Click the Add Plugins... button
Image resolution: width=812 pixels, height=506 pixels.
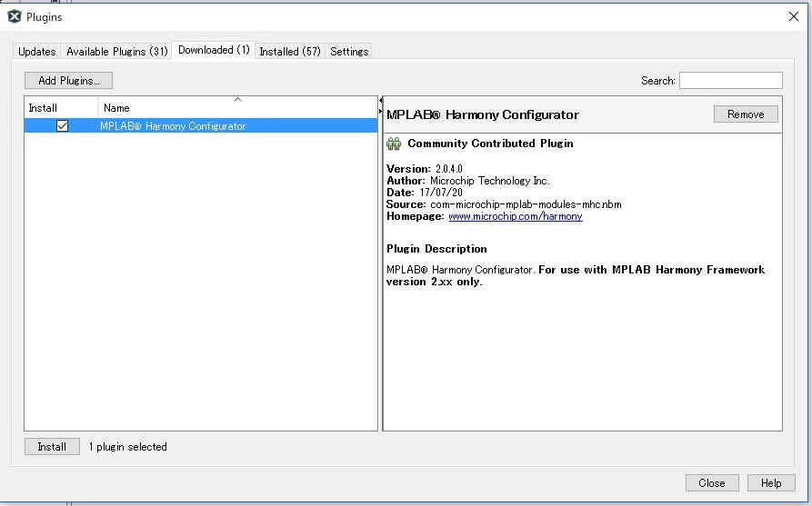coord(68,80)
